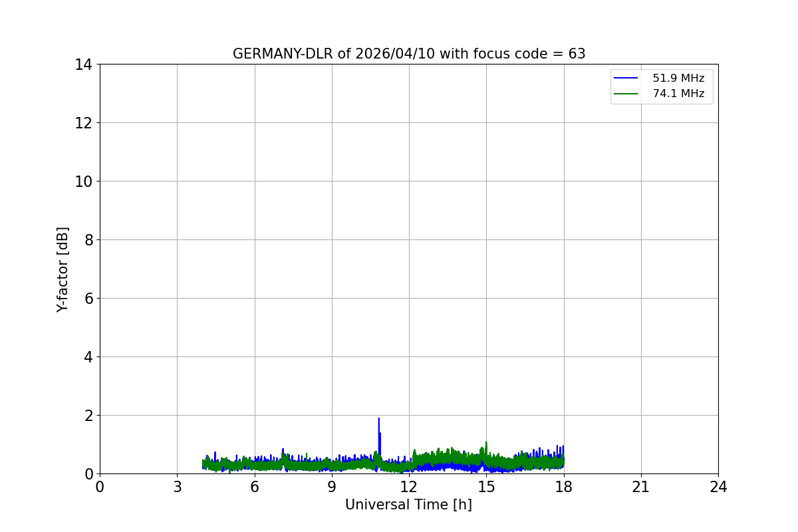Click the blue legend line sample
The image size is (798, 532).
[x=626, y=78]
